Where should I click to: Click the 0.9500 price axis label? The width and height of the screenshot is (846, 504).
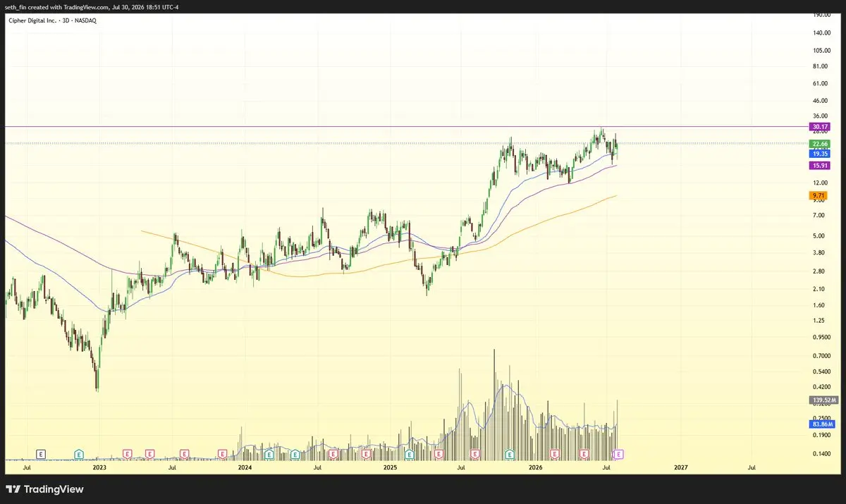(x=821, y=337)
